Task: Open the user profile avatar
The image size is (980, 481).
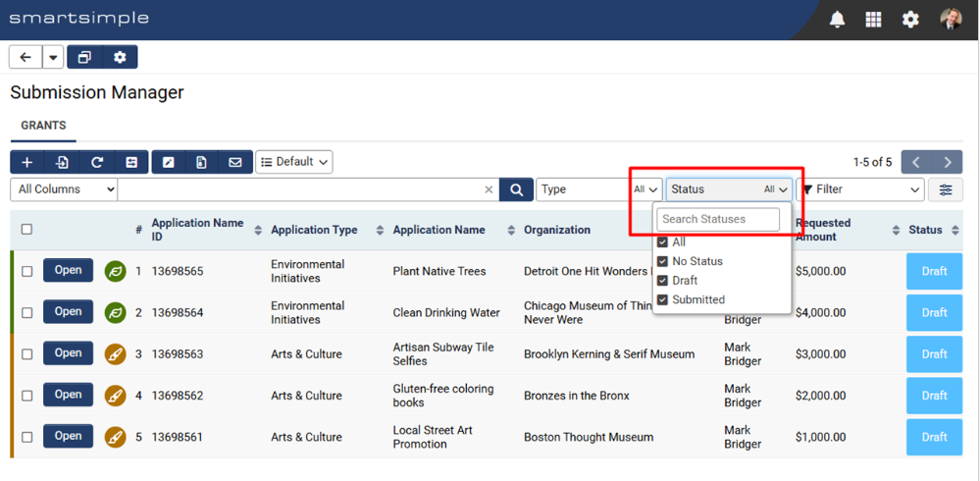Action: (x=952, y=19)
